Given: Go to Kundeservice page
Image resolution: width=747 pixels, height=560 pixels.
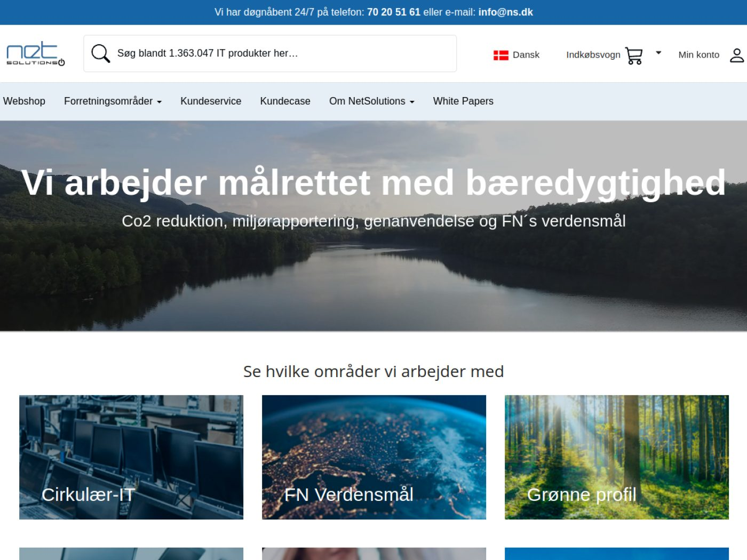Looking at the screenshot, I should pyautogui.click(x=211, y=101).
